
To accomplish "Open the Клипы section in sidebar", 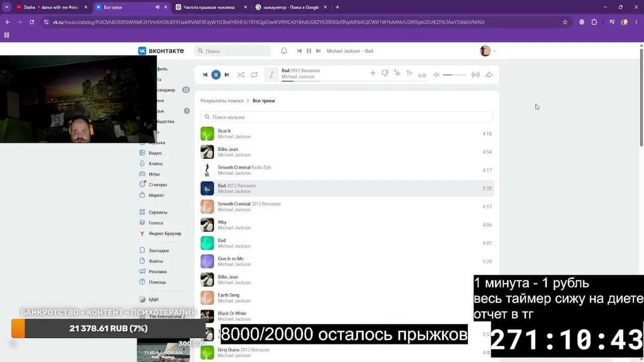I will click(x=155, y=163).
